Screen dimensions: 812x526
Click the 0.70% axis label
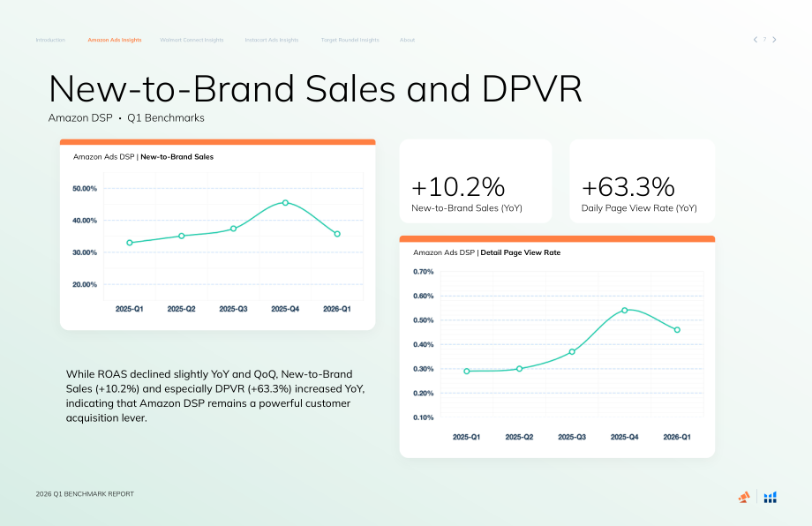(x=423, y=271)
